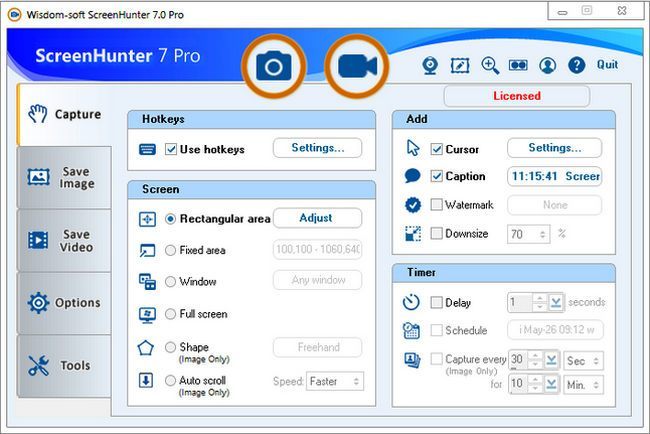
Task: Click the ScreenHunter app icon in title bar
Action: click(15, 15)
